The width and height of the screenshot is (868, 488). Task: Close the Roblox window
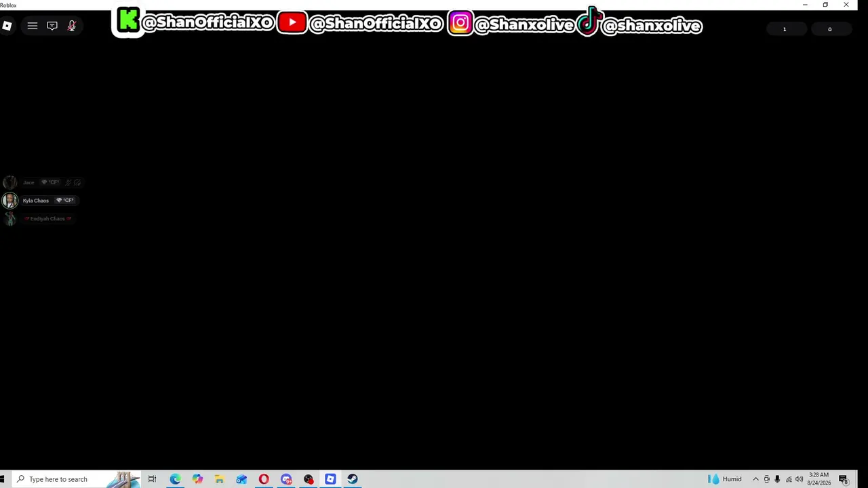[846, 5]
